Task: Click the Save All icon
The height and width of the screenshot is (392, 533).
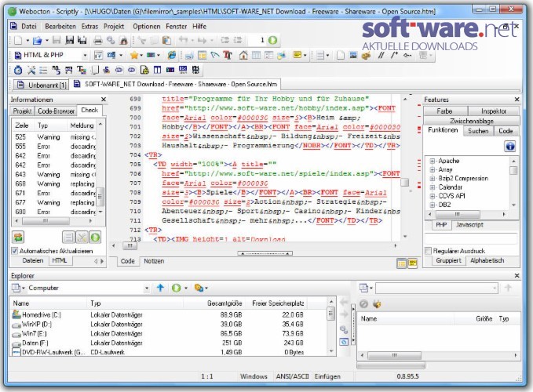Action: 82,41
